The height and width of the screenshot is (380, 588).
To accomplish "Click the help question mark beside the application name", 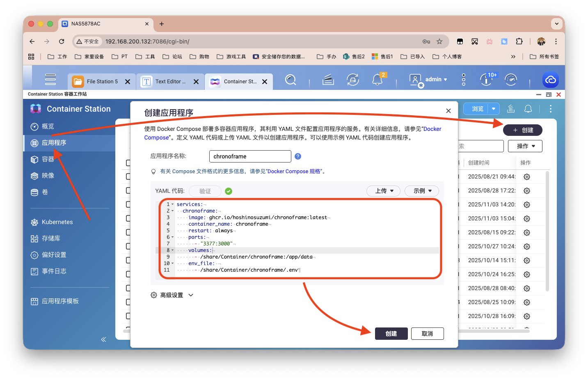I will [298, 156].
